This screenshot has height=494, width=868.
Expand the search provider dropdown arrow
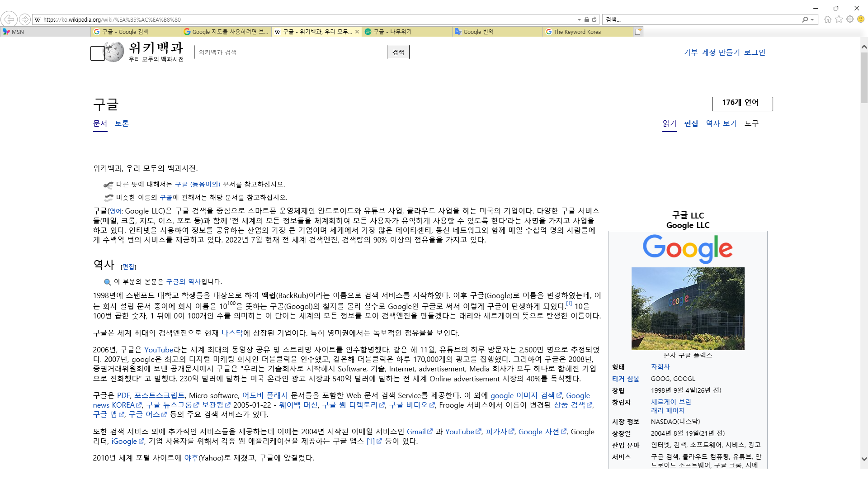[812, 19]
